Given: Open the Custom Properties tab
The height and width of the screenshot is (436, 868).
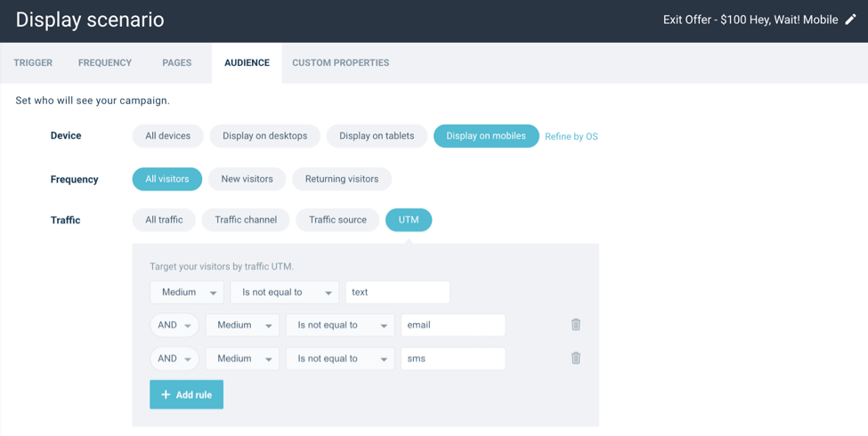Looking at the screenshot, I should pyautogui.click(x=340, y=63).
